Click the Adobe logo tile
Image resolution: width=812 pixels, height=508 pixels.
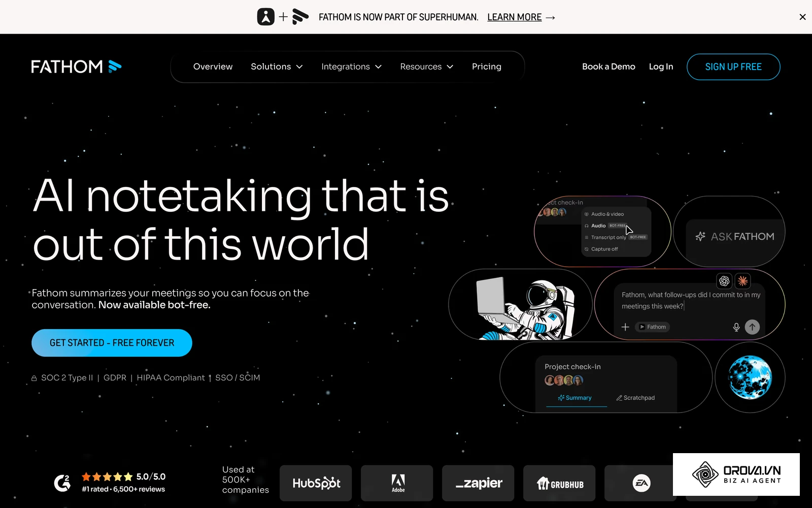[x=397, y=483]
